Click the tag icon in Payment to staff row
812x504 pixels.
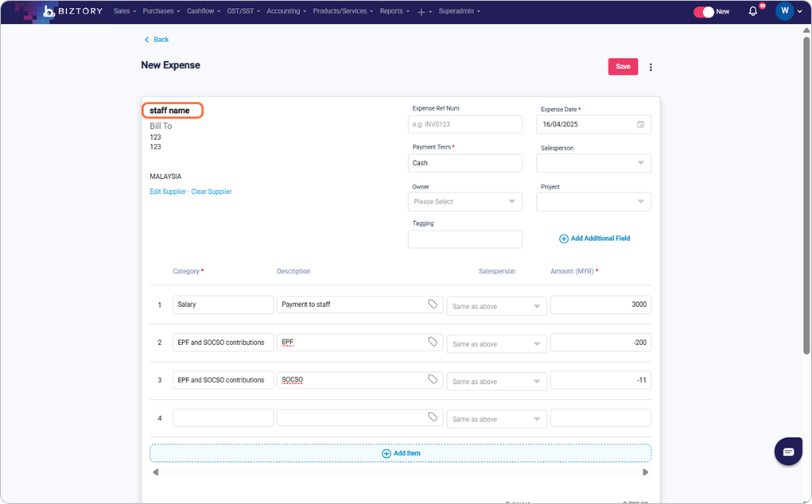pyautogui.click(x=433, y=304)
